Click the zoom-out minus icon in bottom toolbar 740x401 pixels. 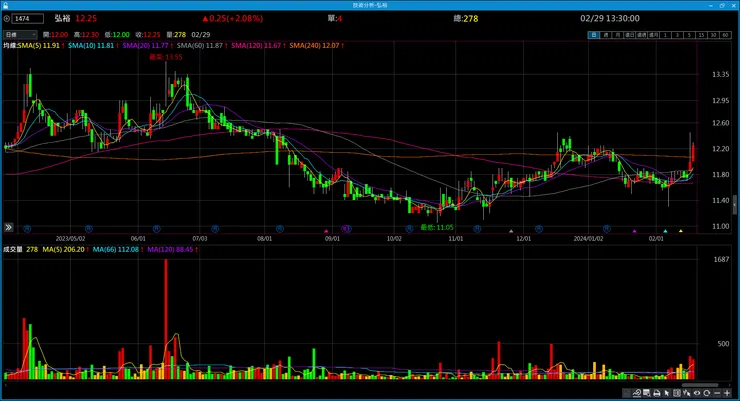(x=717, y=393)
